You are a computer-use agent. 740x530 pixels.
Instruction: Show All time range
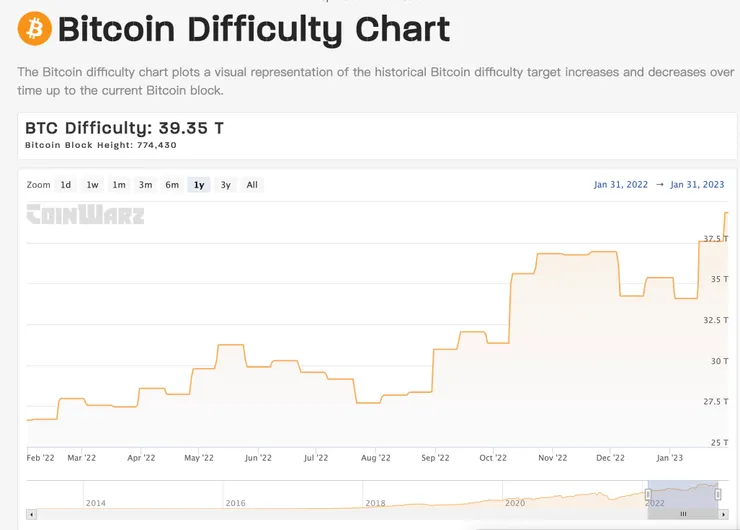(252, 185)
